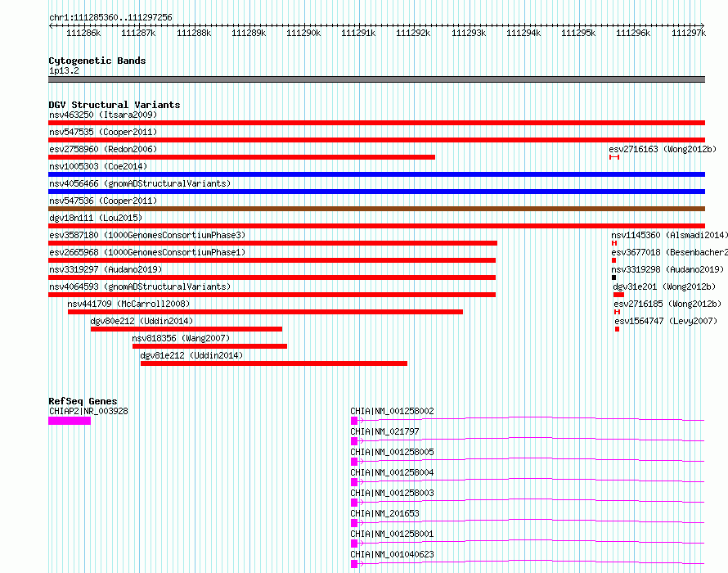This screenshot has width=728, height=573.
Task: Click the nsv3319297 (Audano2019) red bar
Action: pyautogui.click(x=272, y=277)
